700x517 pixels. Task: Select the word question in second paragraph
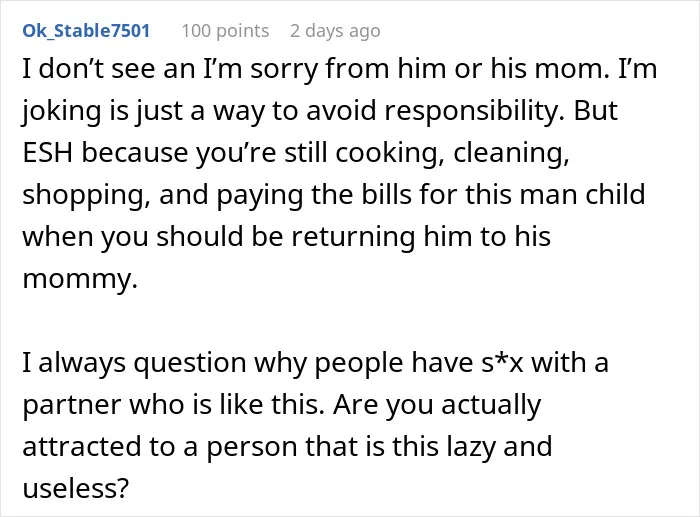190,363
